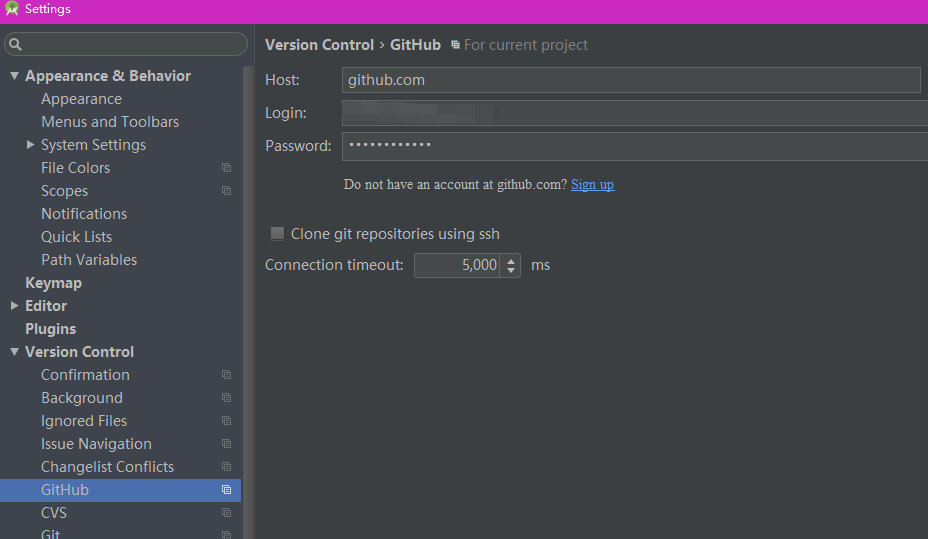
Task: Select Confirmation under Version Control
Action: (85, 375)
